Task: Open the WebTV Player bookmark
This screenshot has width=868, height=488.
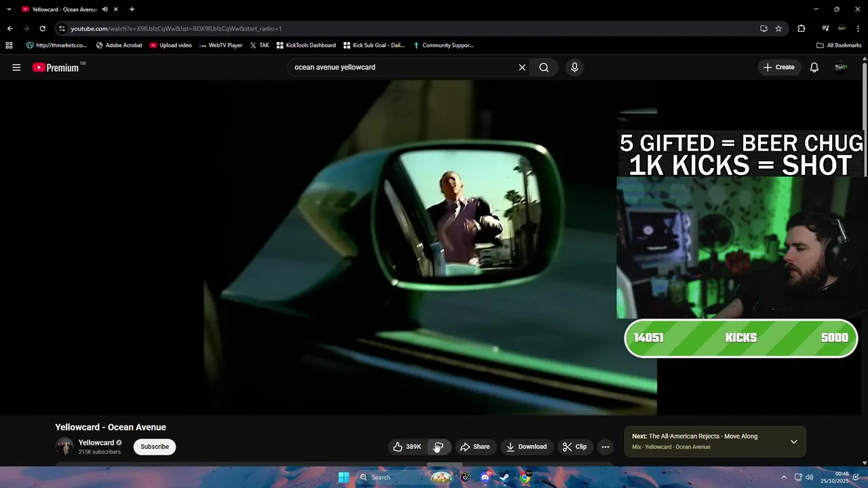Action: coord(220,45)
